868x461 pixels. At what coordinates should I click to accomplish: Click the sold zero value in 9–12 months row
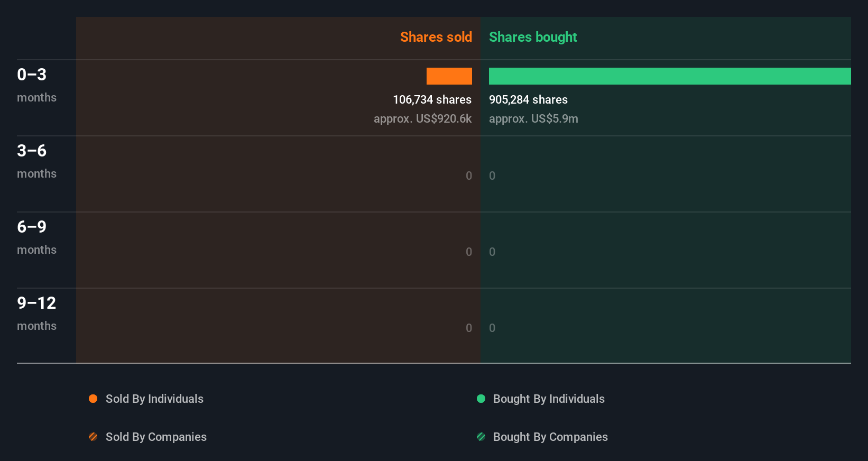tap(469, 328)
